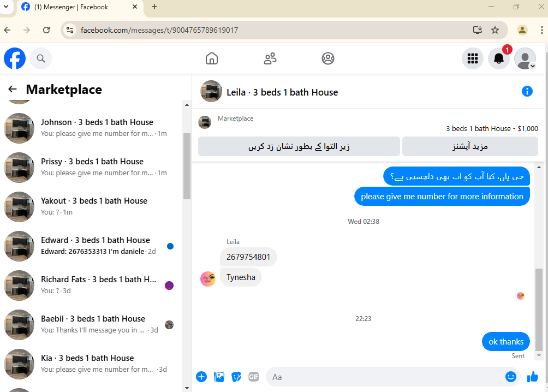Open the notifications bell icon
Image resolution: width=548 pixels, height=392 pixels.
(499, 58)
